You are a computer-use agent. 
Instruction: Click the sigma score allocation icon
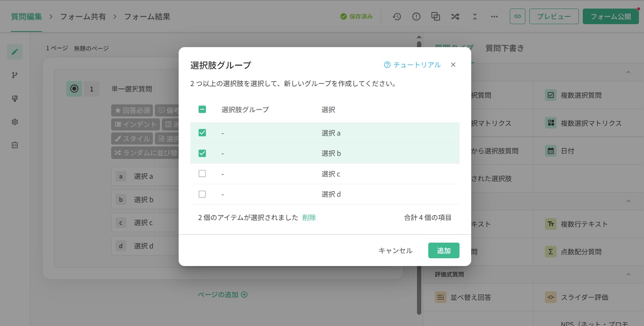pos(551,252)
